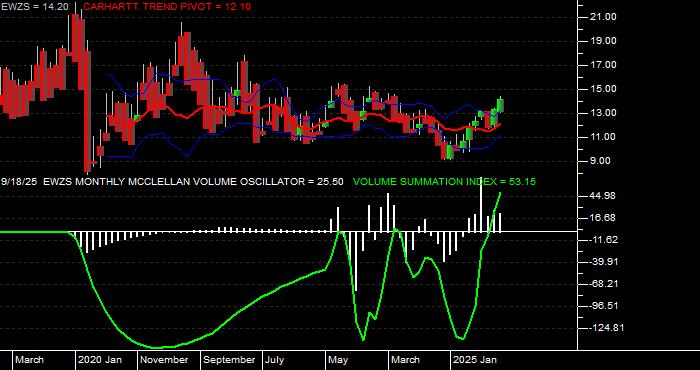Click the 2020 Jan timeline label
The height and width of the screenshot is (370, 700).
click(100, 360)
